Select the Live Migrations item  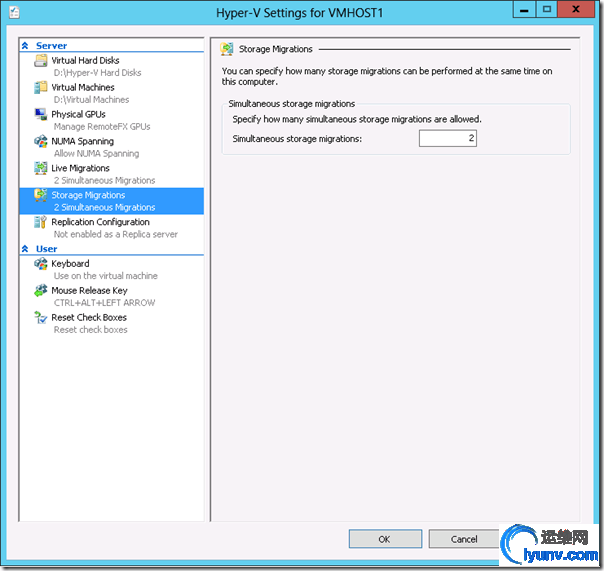(112, 174)
